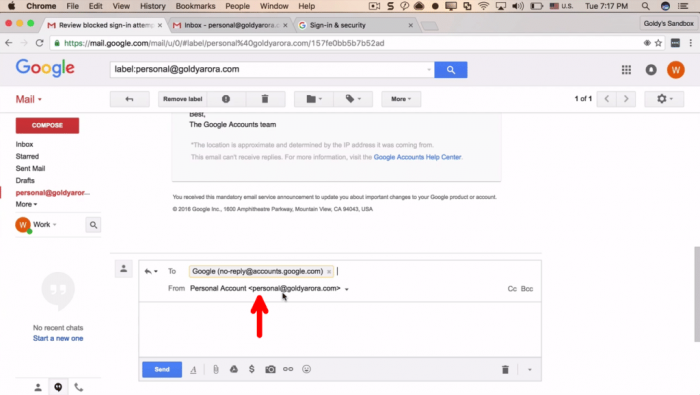Open the Google apps grid
Viewport: 700px width, 395px height.
click(x=626, y=70)
